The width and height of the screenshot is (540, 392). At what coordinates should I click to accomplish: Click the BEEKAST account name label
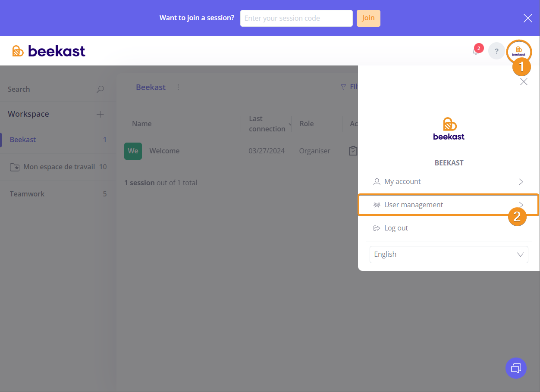[449, 163]
